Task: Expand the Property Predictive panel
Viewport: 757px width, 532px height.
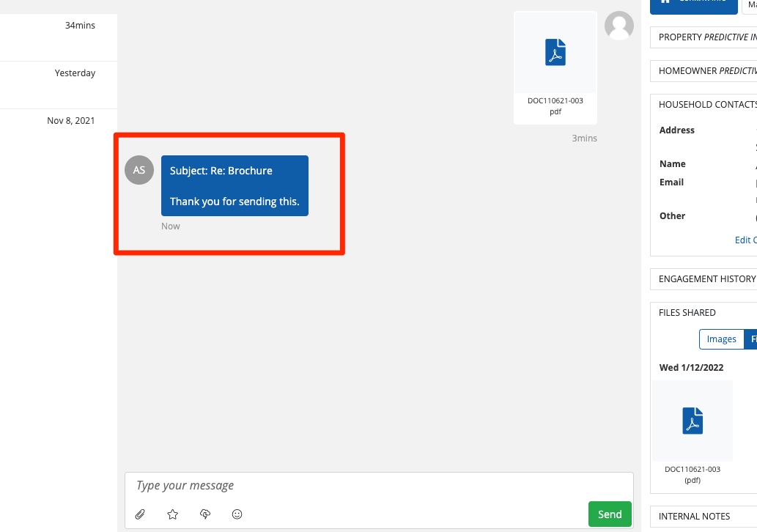Action: click(x=704, y=37)
